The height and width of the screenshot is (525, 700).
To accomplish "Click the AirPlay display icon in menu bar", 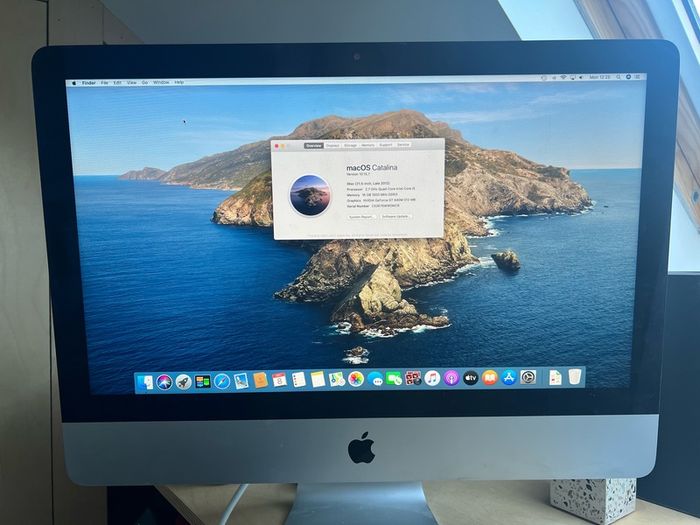I will click(573, 77).
